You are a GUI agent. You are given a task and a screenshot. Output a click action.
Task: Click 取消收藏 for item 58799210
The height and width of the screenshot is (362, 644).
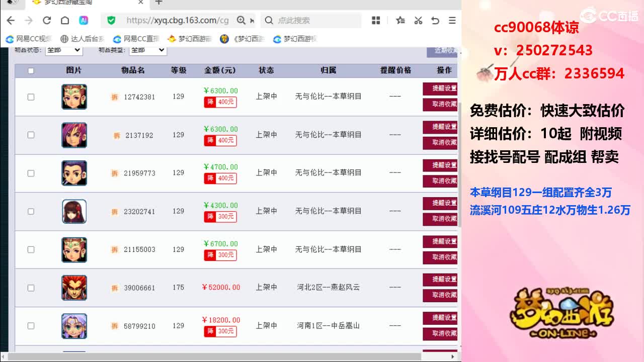point(440,333)
